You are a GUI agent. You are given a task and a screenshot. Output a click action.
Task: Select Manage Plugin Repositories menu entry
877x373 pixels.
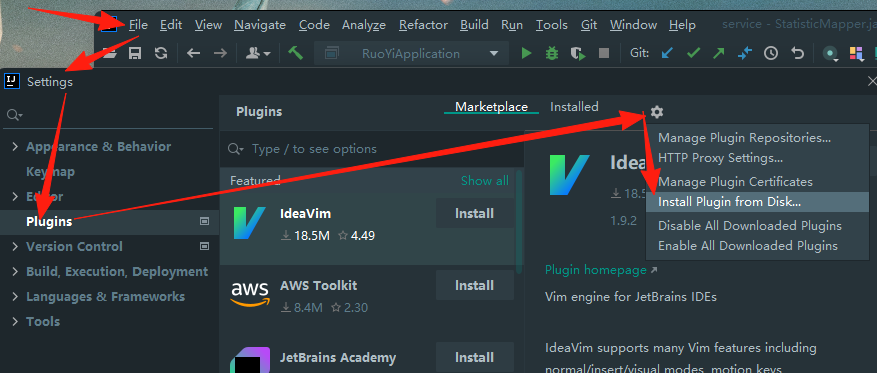757,138
